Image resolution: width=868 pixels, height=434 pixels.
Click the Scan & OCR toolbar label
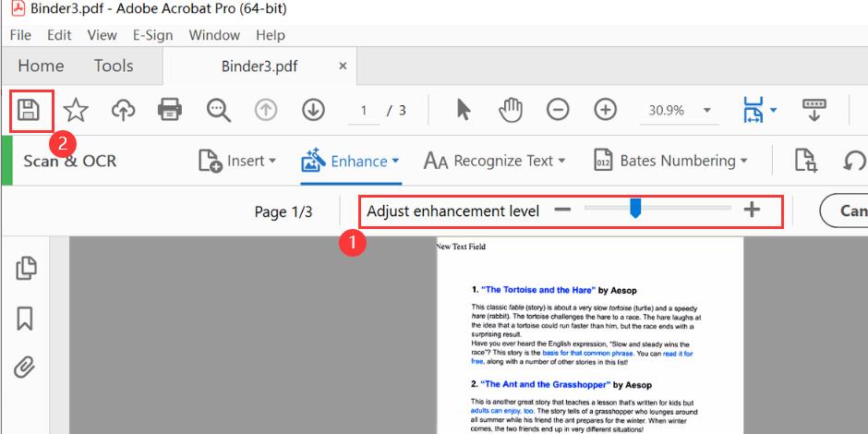(x=70, y=161)
